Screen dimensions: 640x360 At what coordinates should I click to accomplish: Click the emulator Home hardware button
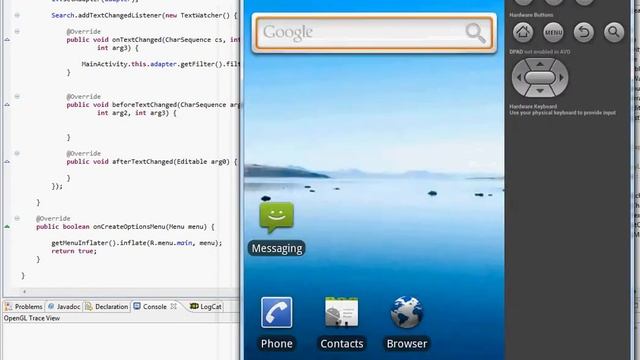523,32
